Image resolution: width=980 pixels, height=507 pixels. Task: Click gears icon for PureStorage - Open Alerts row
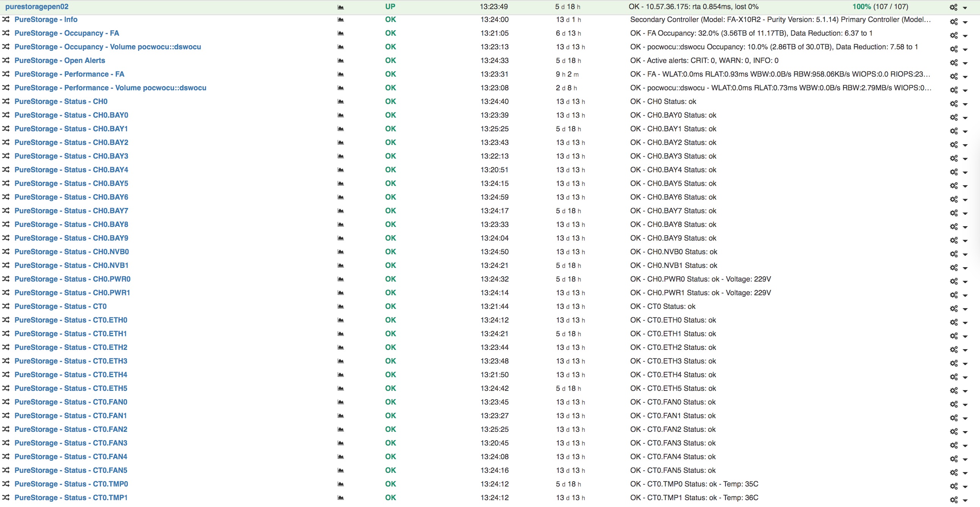tap(954, 62)
